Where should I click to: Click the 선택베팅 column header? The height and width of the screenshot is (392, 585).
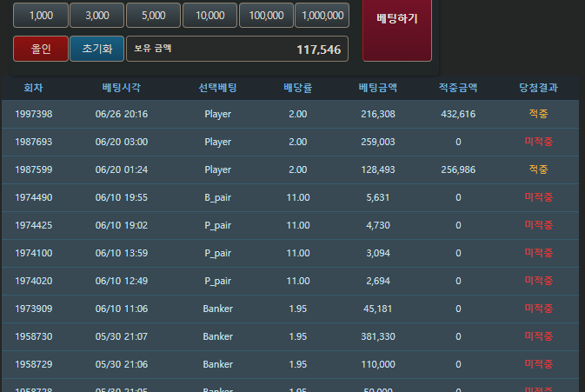217,88
